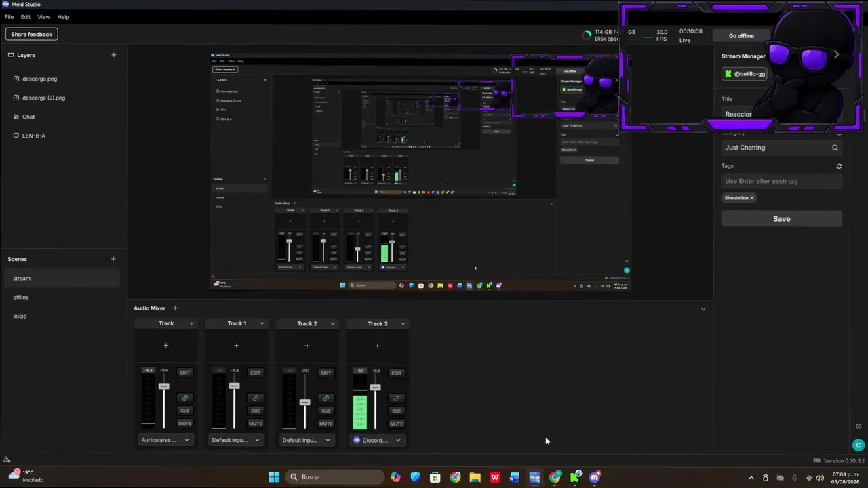The height and width of the screenshot is (488, 868).
Task: Add a new scene with the plus icon
Action: pos(113,259)
